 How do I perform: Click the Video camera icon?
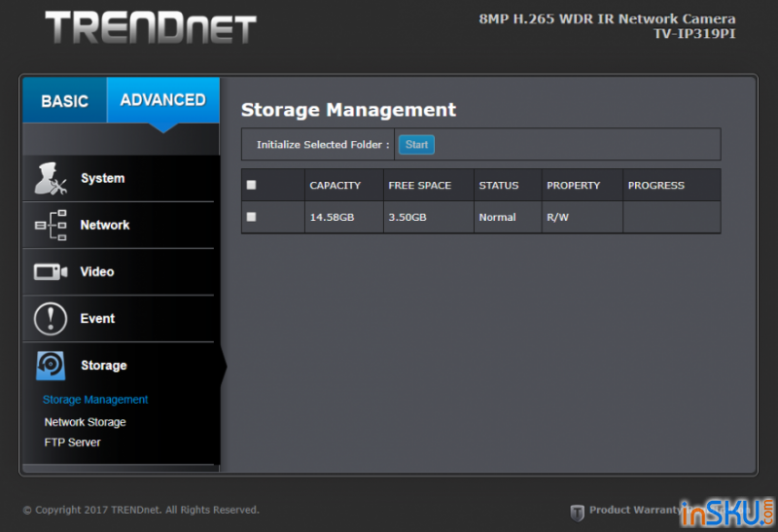pos(51,271)
